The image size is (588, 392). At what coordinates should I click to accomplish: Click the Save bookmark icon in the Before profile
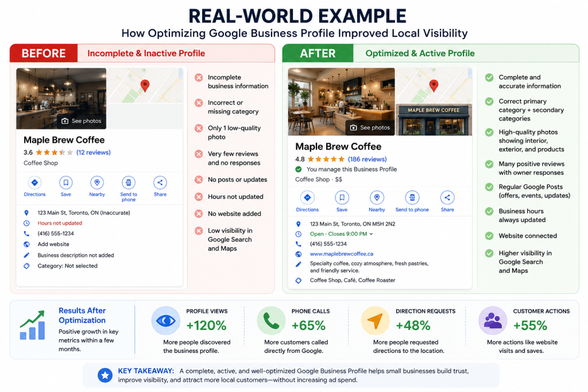click(x=65, y=183)
